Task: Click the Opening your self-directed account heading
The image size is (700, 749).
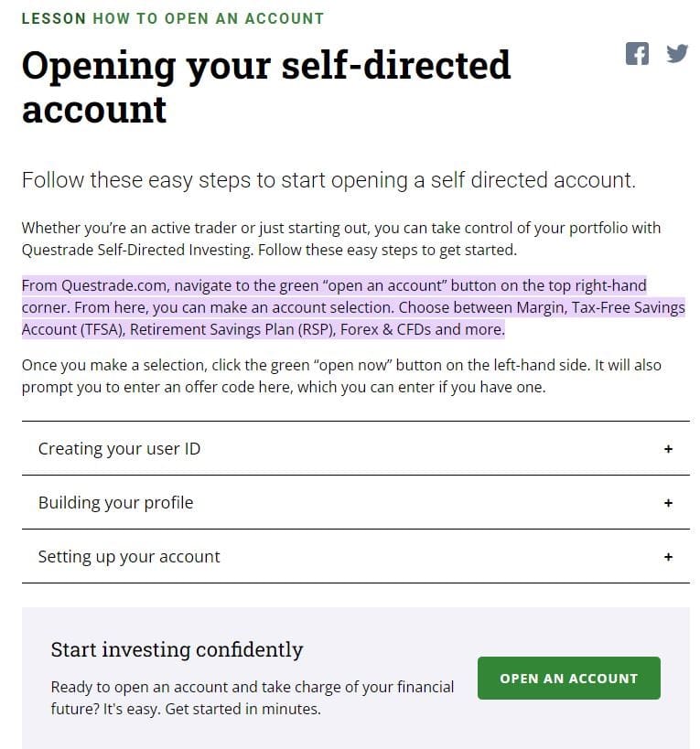Action: click(x=265, y=88)
